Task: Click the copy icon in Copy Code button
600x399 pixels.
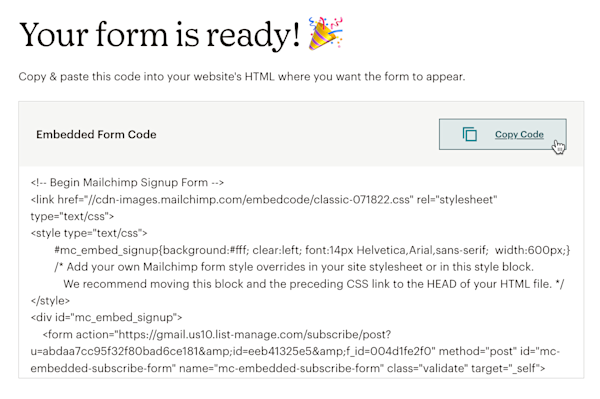Action: click(x=470, y=134)
